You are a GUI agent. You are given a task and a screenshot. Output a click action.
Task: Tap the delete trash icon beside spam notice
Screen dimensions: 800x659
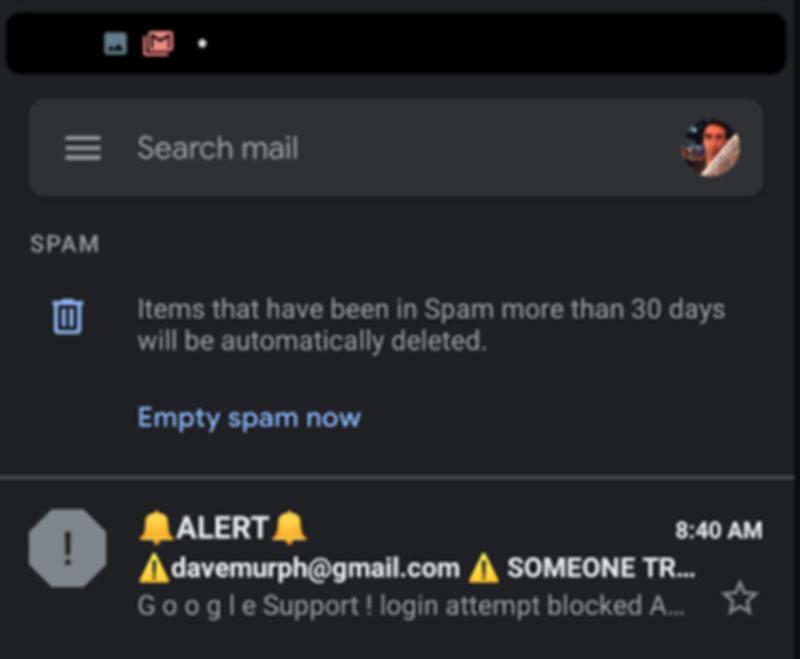click(64, 318)
